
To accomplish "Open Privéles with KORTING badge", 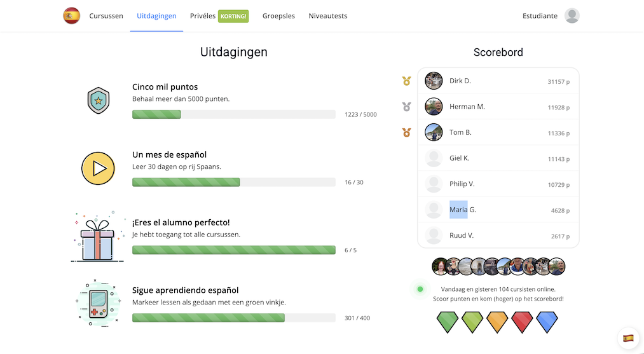I will (219, 16).
